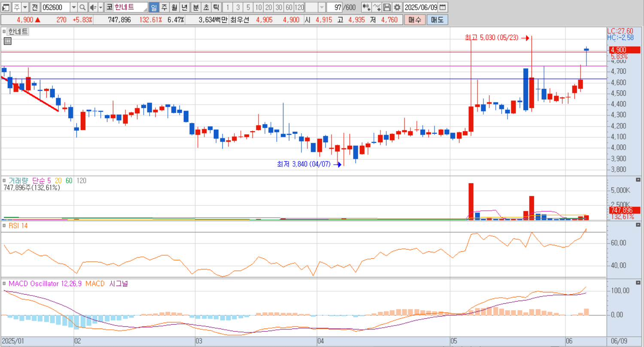Close the RSI pane with its x icon
Screen dimensions: 644x347
tap(638, 225)
